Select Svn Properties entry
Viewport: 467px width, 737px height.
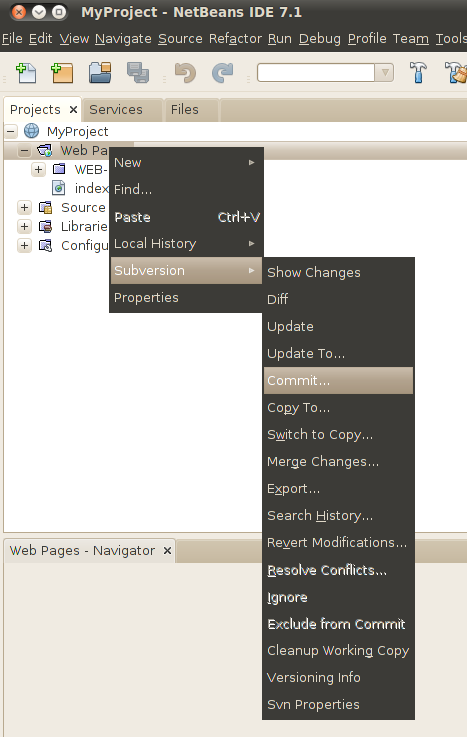(338, 705)
